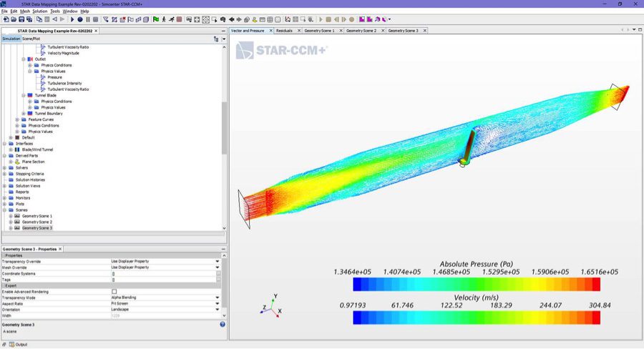
Task: Select the Geometry Scene 3 tree item
Action: pos(37,228)
